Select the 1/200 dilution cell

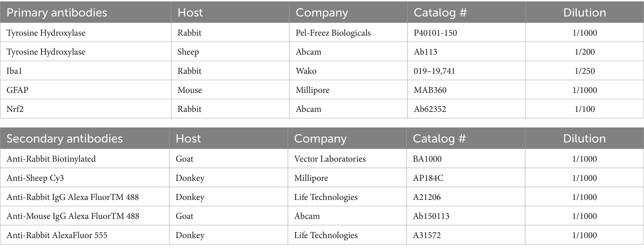[584, 52]
